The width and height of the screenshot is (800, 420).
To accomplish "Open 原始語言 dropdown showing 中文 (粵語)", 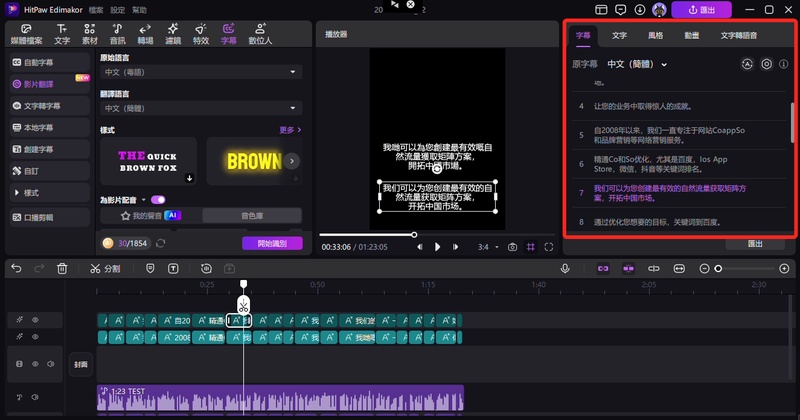I will pyautogui.click(x=201, y=72).
